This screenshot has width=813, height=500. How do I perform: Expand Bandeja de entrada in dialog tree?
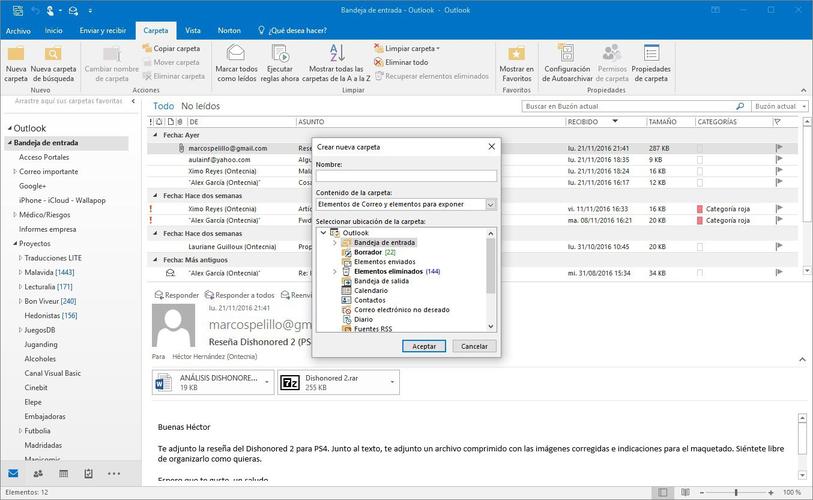(x=334, y=243)
